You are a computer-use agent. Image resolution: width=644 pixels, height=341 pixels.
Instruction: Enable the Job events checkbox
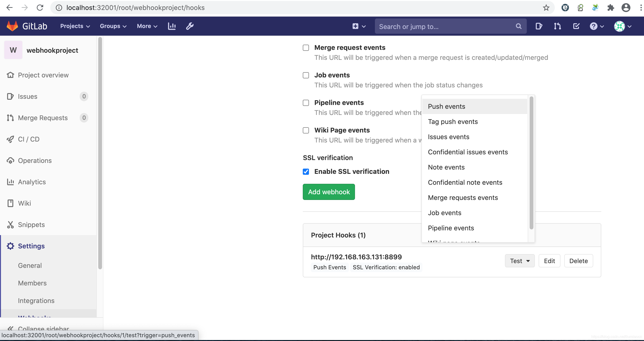(x=306, y=75)
